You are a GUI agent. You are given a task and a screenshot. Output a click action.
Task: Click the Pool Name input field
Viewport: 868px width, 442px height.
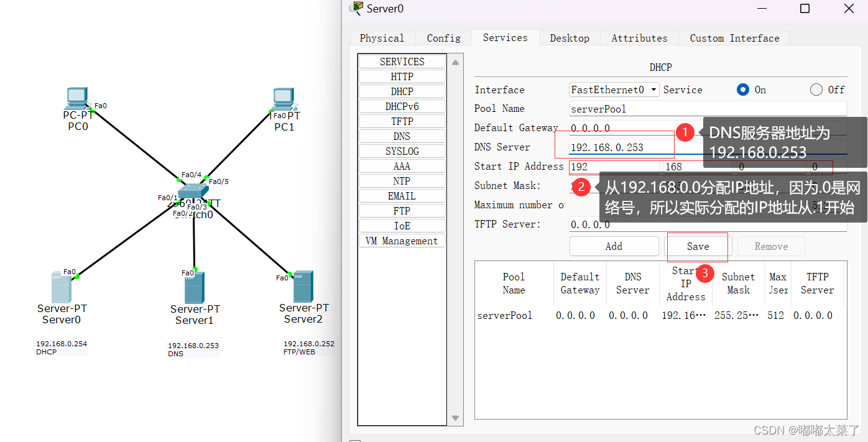pyautogui.click(x=708, y=109)
